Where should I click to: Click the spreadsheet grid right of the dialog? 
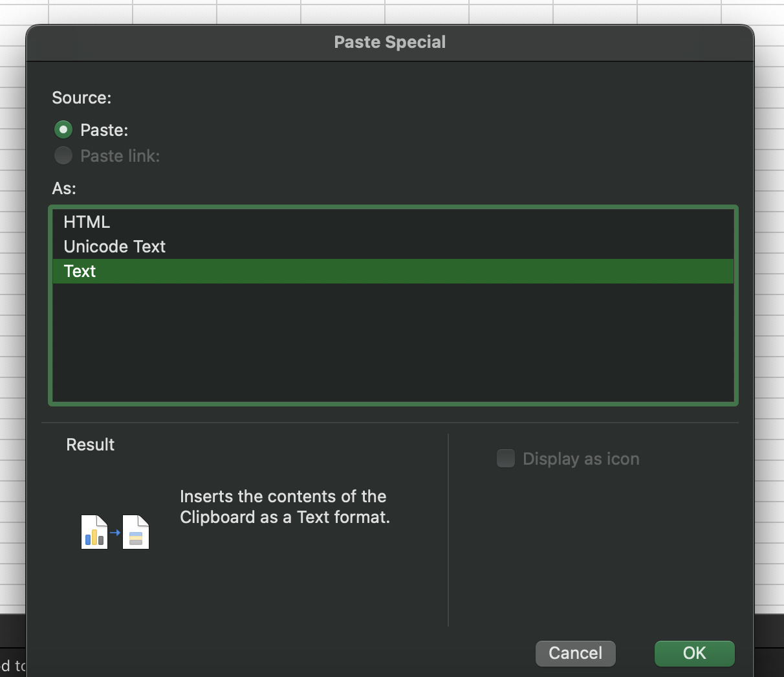point(770,324)
